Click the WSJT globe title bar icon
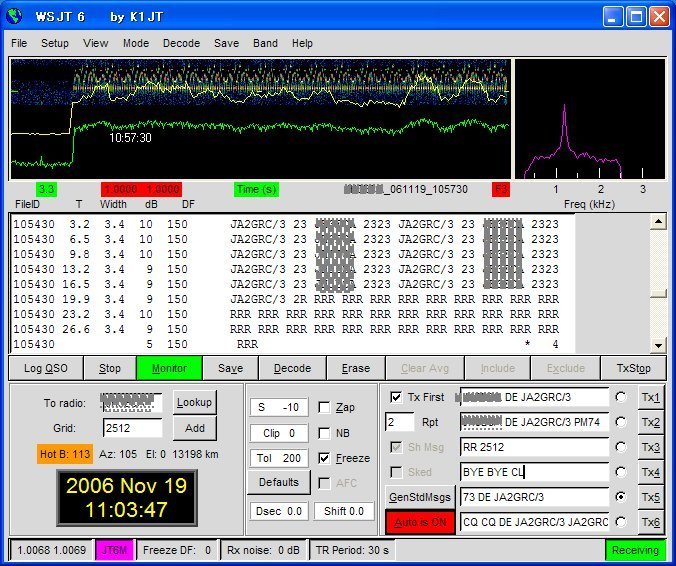Image resolution: width=676 pixels, height=566 pixels. 14,16
